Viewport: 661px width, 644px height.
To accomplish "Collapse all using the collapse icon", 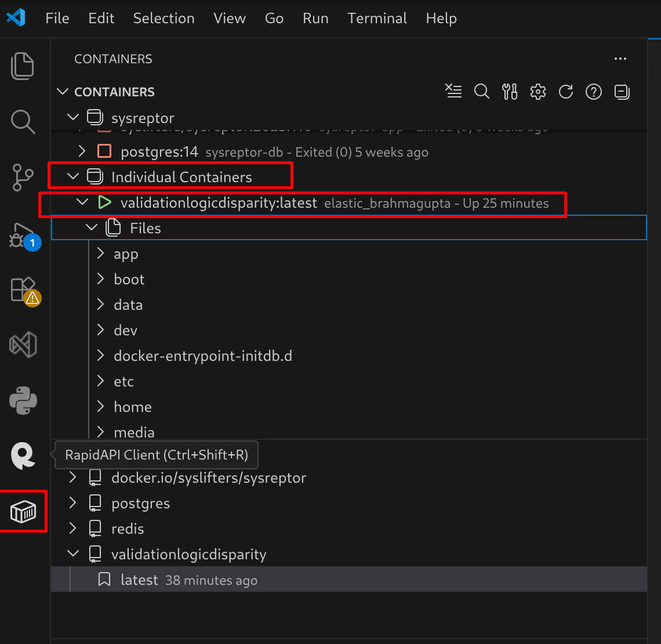I will (622, 92).
